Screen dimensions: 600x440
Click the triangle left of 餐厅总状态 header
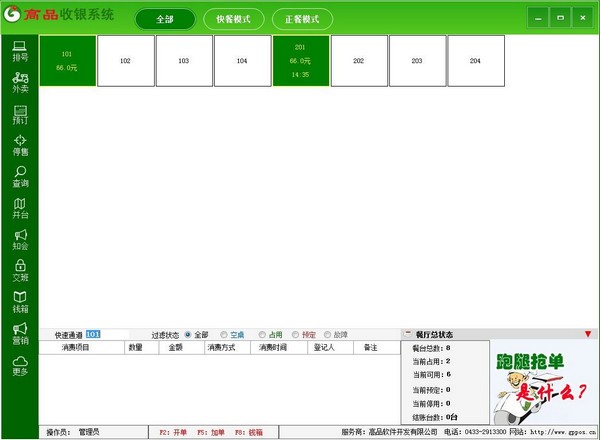(x=407, y=334)
